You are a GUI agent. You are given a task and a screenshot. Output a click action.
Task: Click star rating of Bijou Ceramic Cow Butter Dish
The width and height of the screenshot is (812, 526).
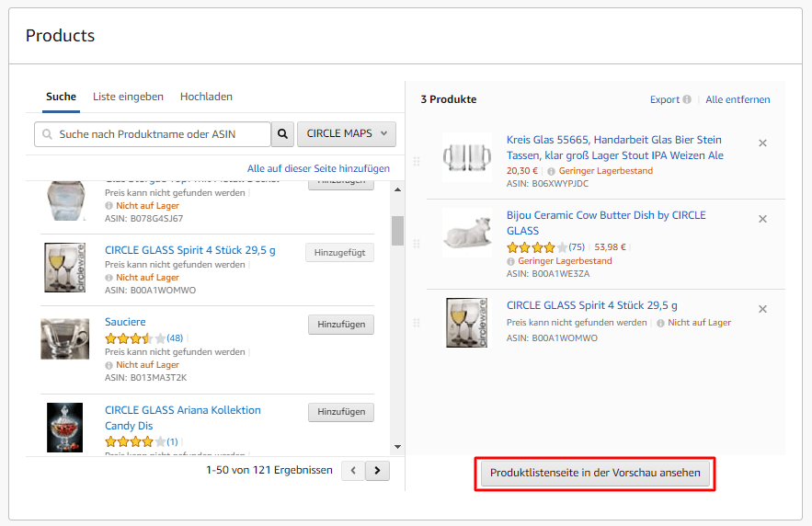(537, 247)
